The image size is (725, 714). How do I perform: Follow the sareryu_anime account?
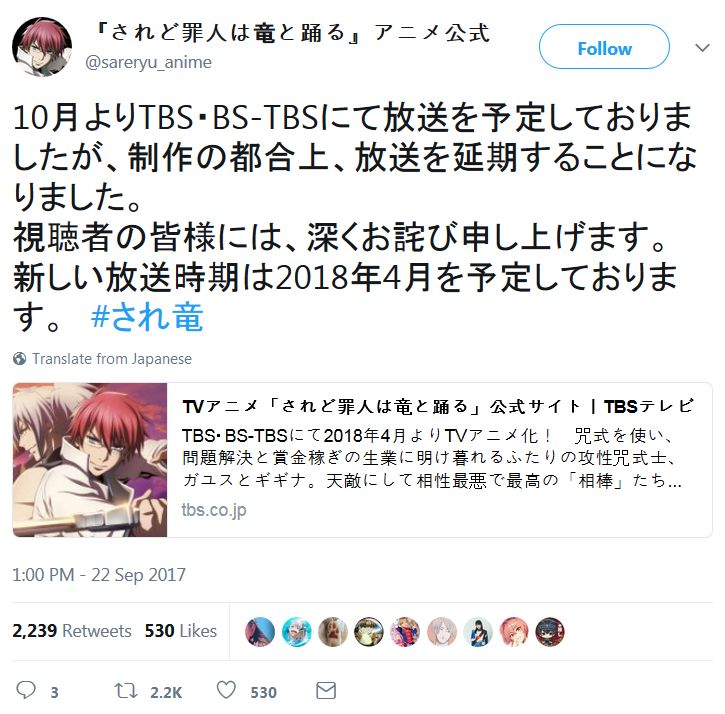(x=604, y=47)
